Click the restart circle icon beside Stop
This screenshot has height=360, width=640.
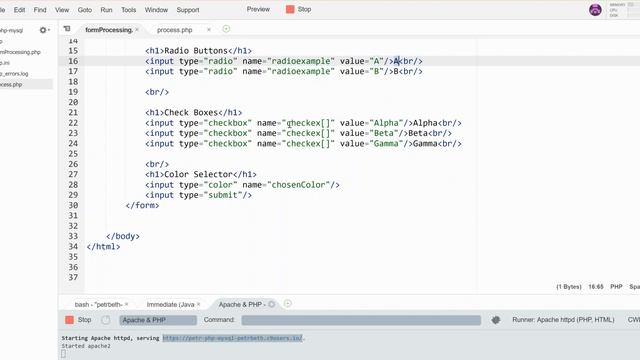coord(106,320)
